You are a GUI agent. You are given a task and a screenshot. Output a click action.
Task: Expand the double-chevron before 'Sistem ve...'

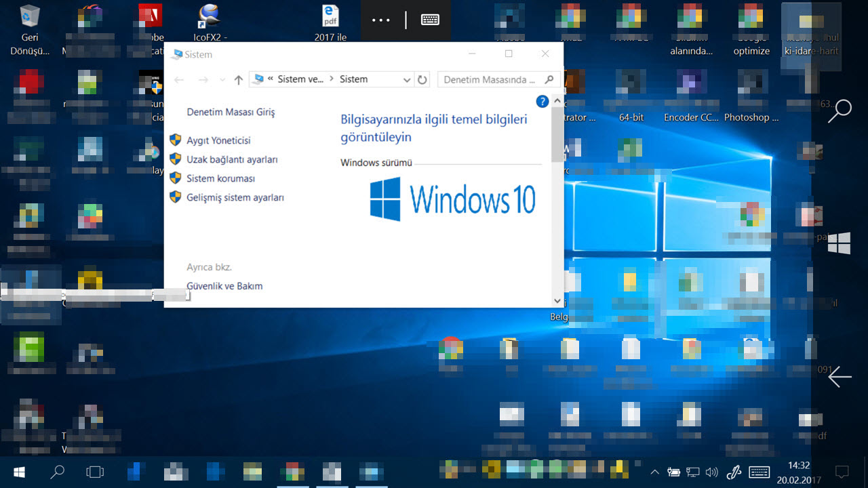coord(271,79)
